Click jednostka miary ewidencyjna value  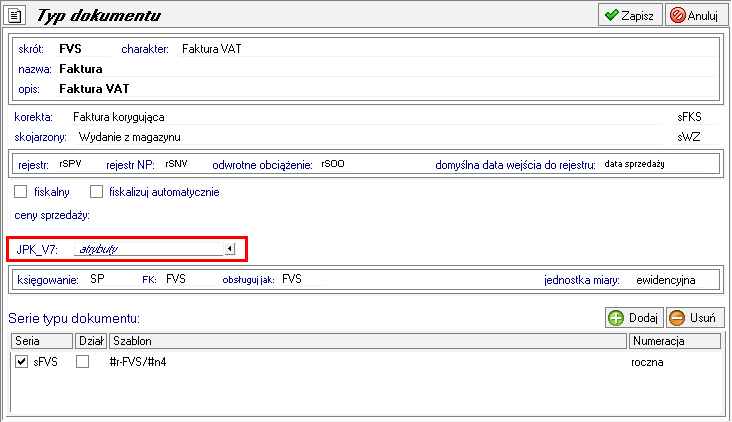coord(665,280)
